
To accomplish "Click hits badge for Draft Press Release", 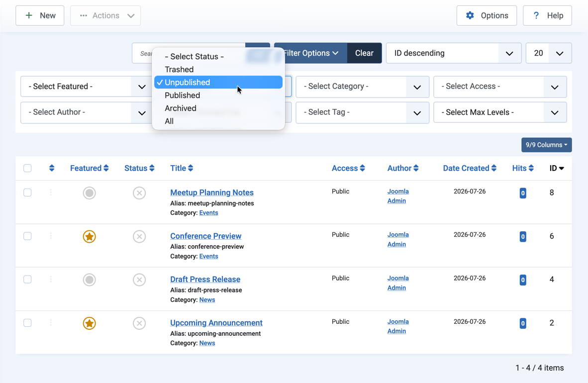I will [x=523, y=280].
